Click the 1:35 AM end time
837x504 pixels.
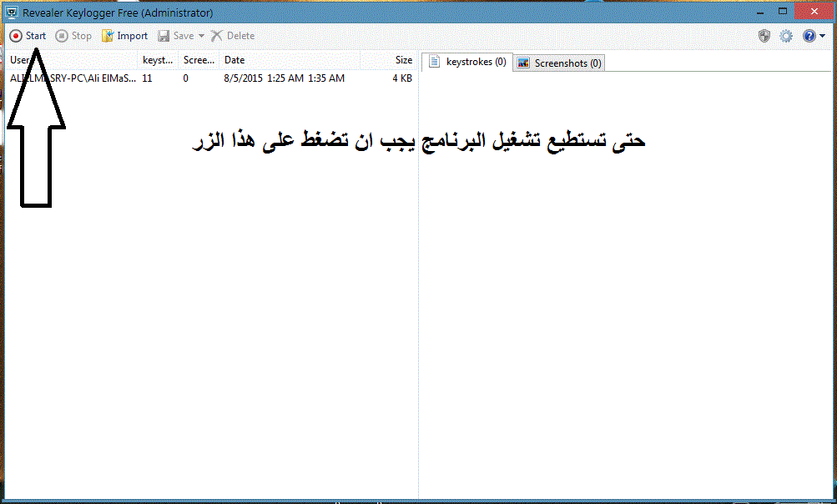point(326,78)
